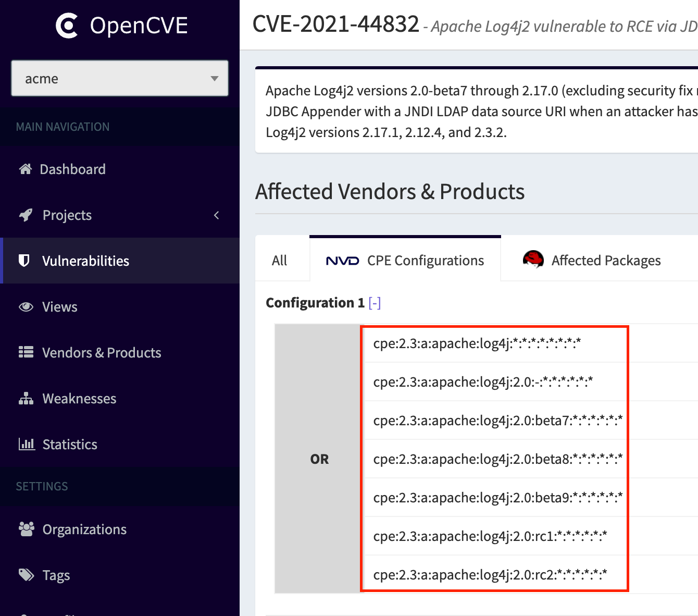Open the Weaknesses page

pyautogui.click(x=120, y=398)
